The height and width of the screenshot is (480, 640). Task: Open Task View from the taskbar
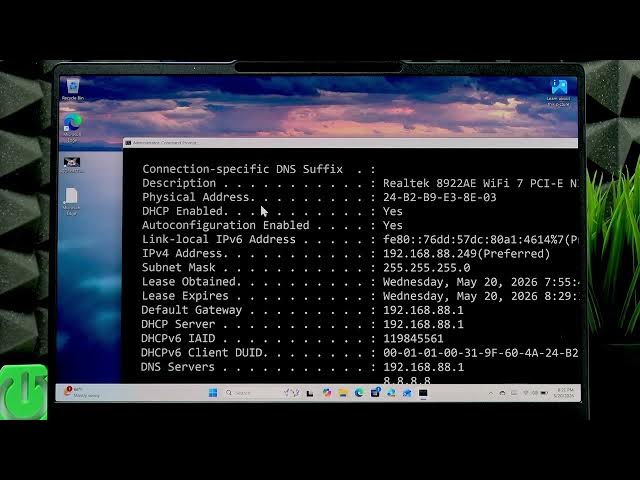(x=310, y=393)
